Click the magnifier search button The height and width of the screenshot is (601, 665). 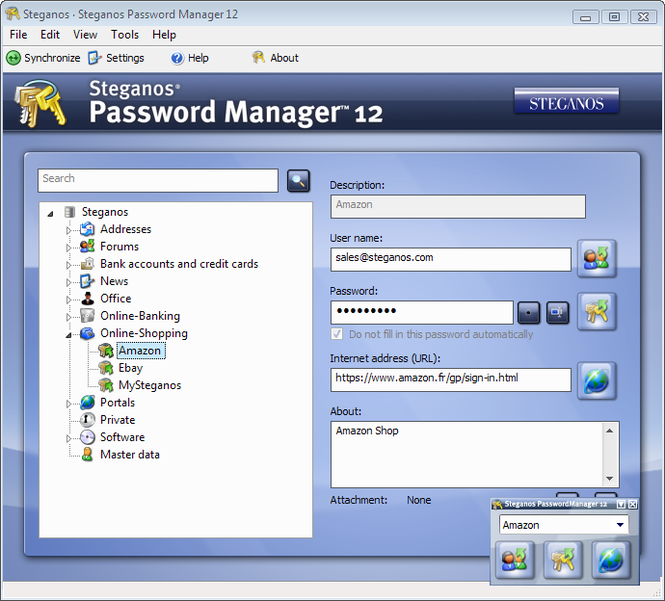[298, 181]
